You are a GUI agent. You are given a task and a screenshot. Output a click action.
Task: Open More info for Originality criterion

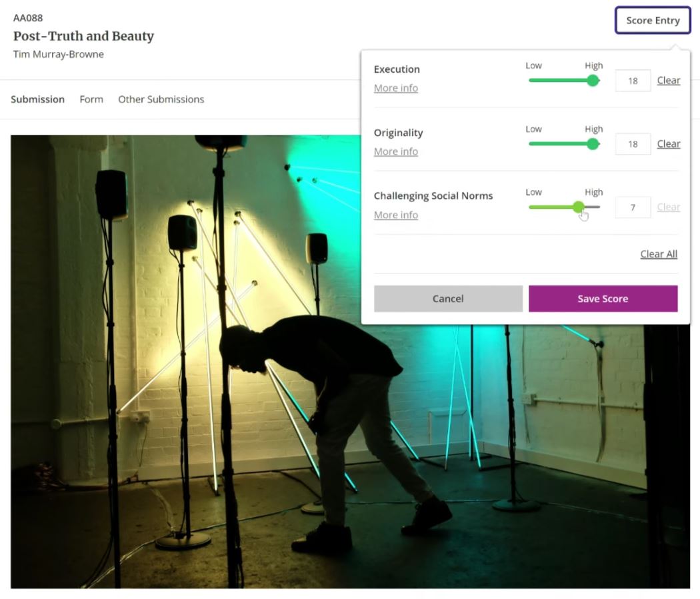point(395,151)
